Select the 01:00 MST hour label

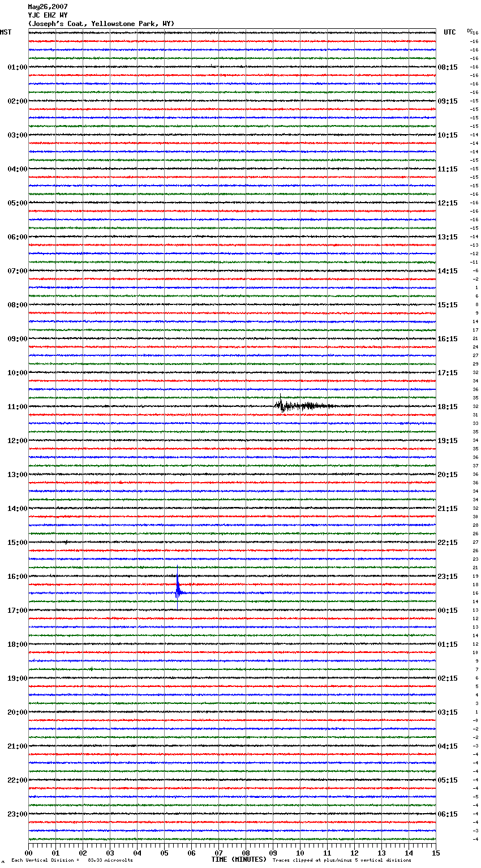click(x=17, y=67)
